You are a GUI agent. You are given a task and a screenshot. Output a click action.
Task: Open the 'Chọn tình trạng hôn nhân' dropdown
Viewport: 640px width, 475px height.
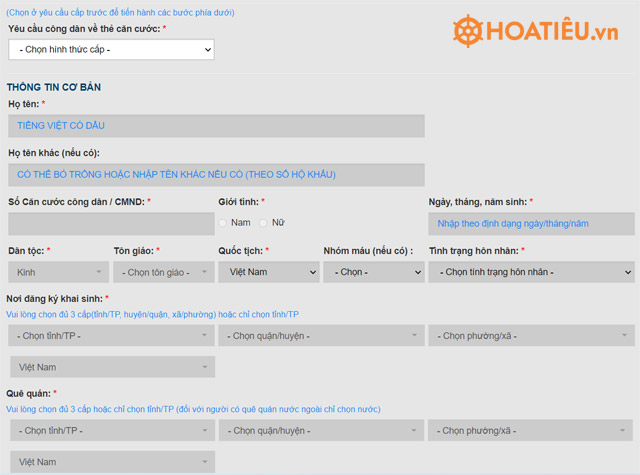click(x=531, y=272)
